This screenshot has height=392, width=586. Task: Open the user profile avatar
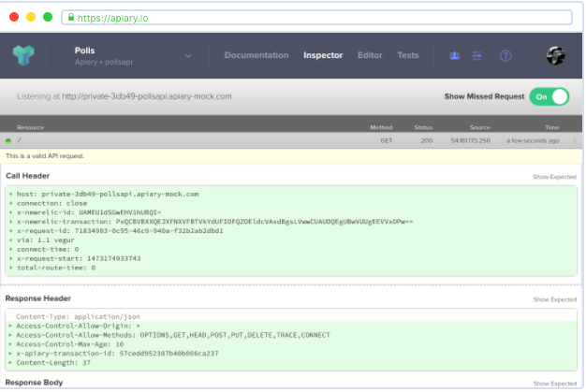point(555,55)
